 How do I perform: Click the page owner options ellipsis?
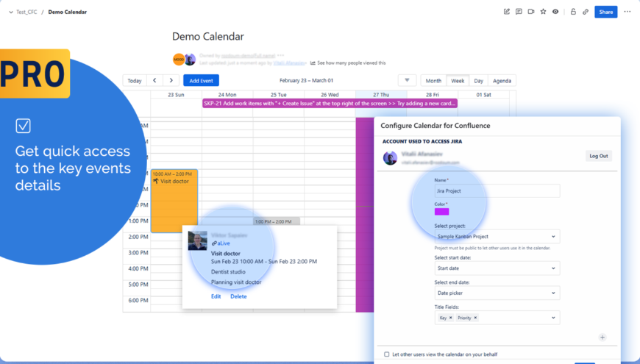tap(280, 55)
